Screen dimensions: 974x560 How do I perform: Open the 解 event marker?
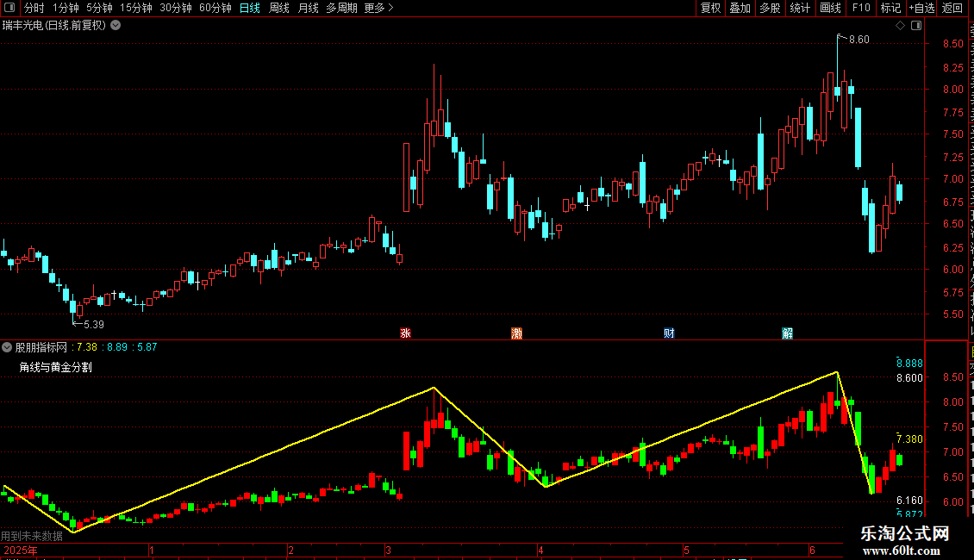788,333
